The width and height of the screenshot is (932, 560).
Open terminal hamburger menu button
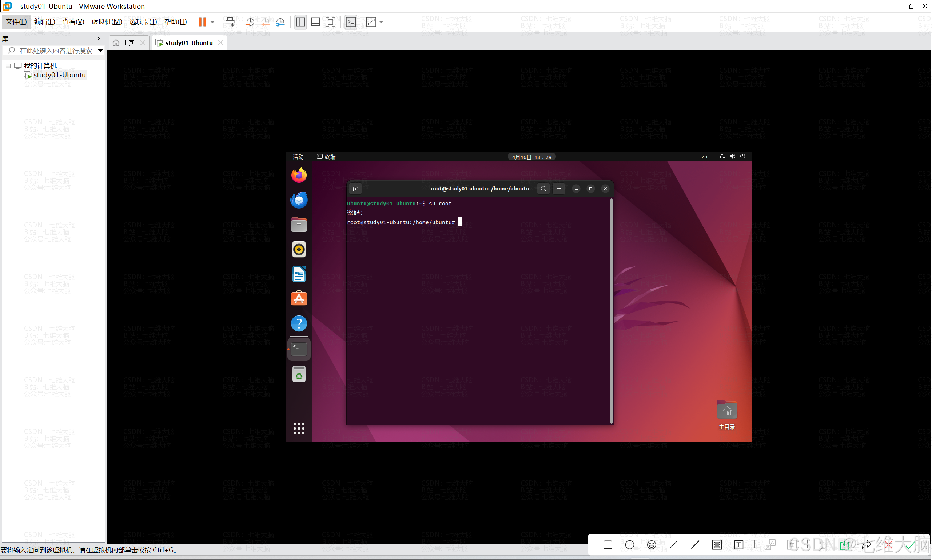(558, 189)
